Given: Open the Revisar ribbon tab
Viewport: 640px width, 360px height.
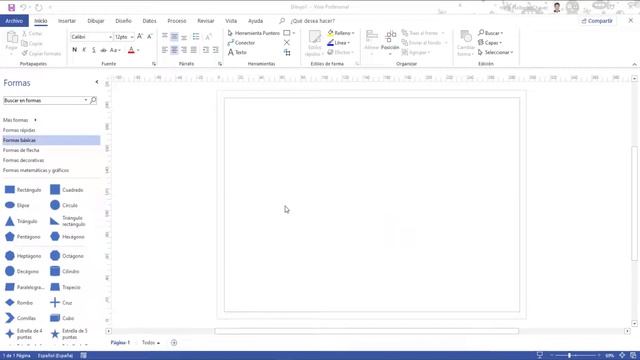Looking at the screenshot, I should [x=206, y=21].
